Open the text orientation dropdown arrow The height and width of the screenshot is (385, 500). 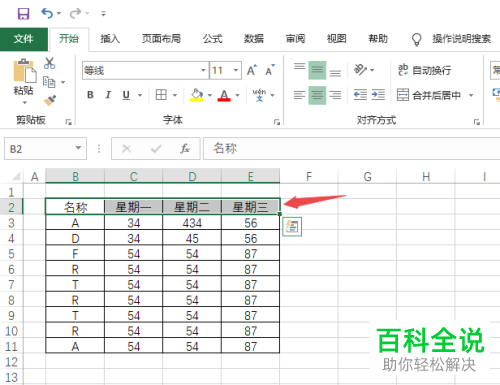372,70
